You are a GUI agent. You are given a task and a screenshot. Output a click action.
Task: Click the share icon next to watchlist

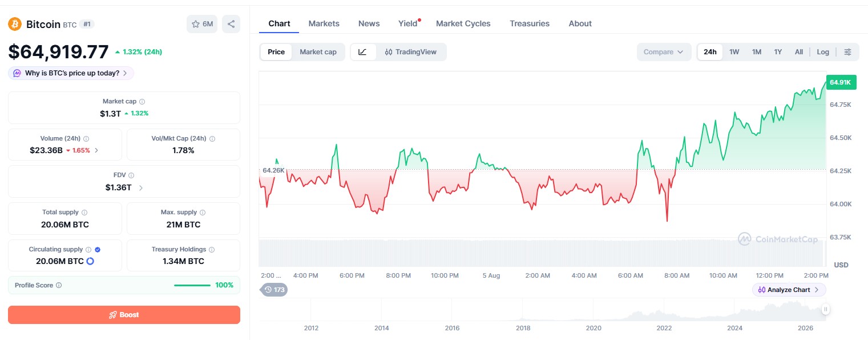pos(231,24)
